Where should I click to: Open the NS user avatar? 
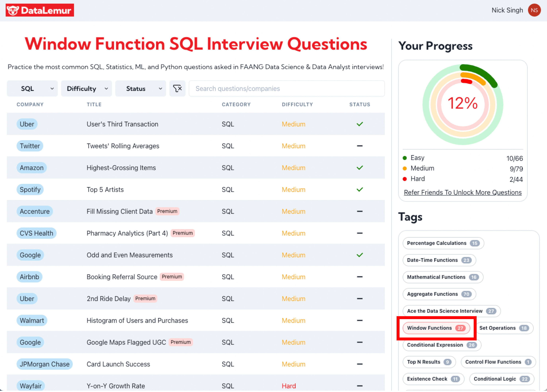pyautogui.click(x=534, y=10)
